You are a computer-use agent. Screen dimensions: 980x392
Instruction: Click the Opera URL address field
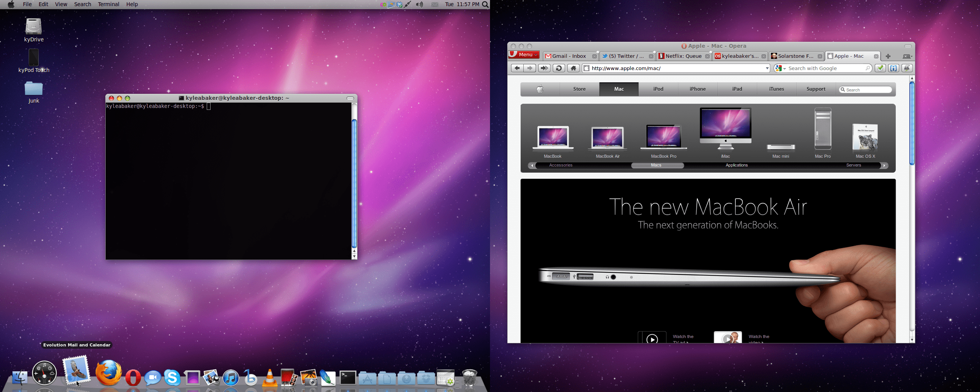pos(676,68)
